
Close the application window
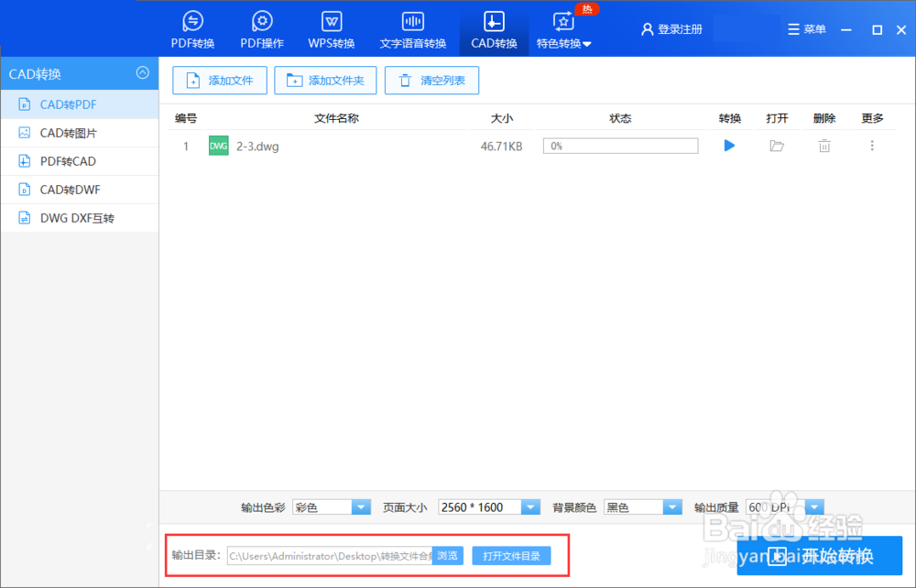click(901, 30)
